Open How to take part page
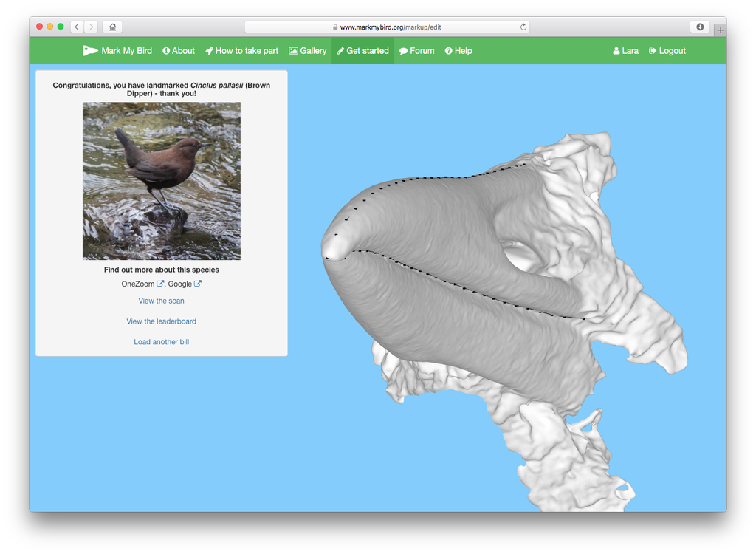 point(241,51)
